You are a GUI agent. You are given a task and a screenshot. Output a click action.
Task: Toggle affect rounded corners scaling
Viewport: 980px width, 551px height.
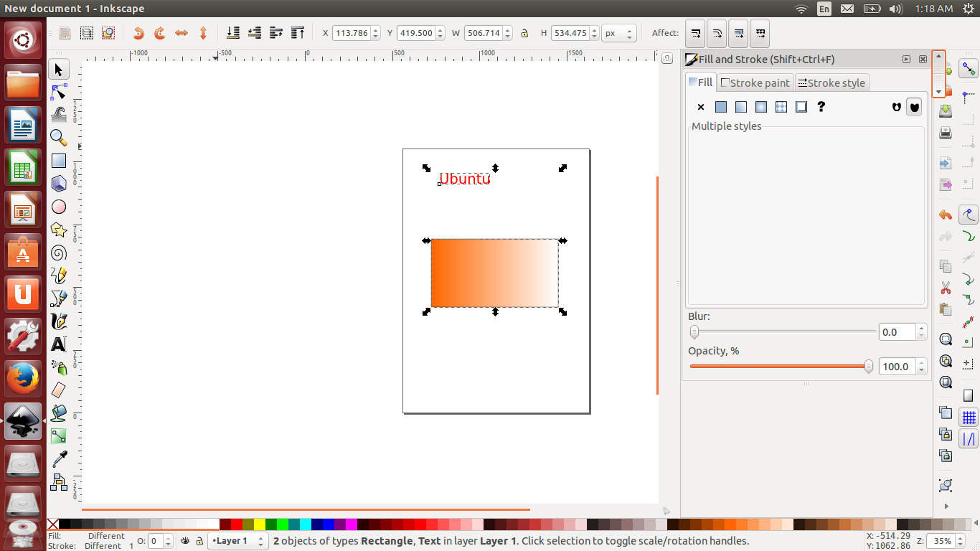(x=717, y=33)
